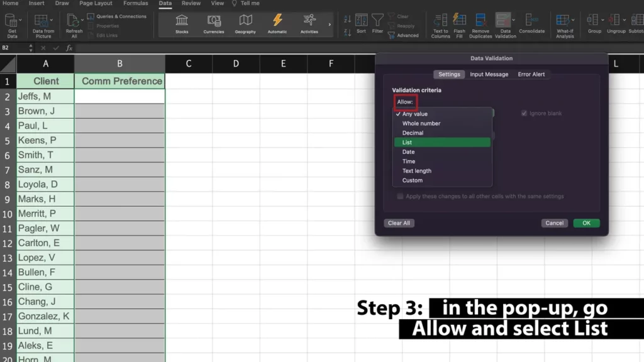This screenshot has height=362, width=644.
Task: Open the Insert ribbon tab
Action: [36, 3]
